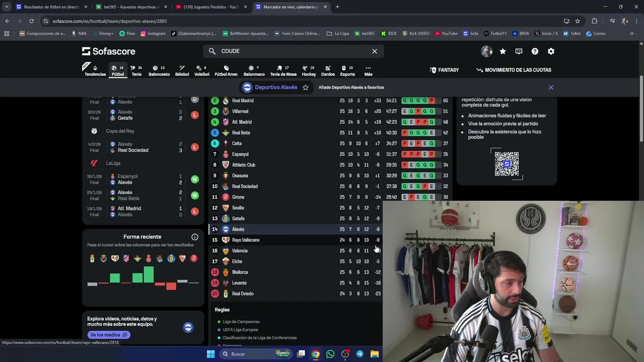Open the user profile avatar
Image resolution: width=644 pixels, height=362 pixels.
pos(487,51)
